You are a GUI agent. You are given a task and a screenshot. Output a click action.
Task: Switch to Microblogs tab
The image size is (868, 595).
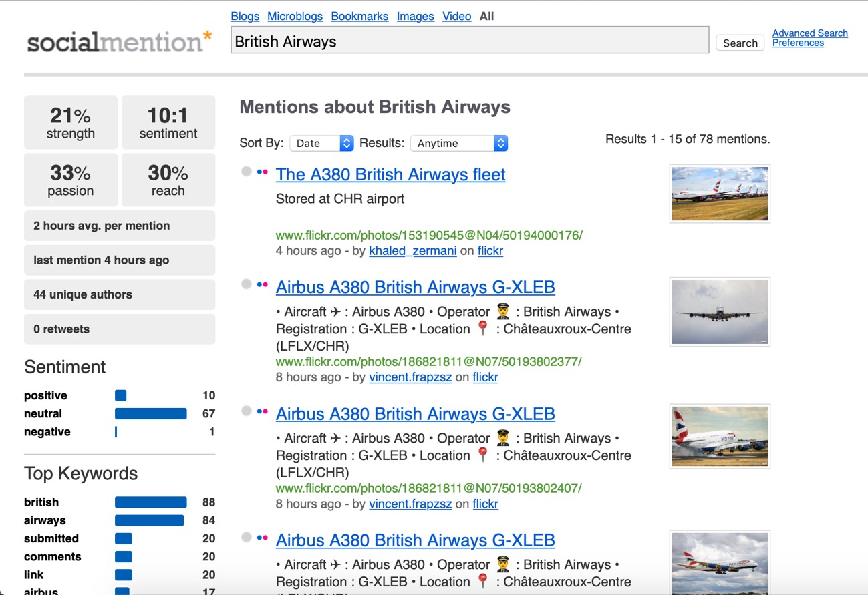(295, 16)
